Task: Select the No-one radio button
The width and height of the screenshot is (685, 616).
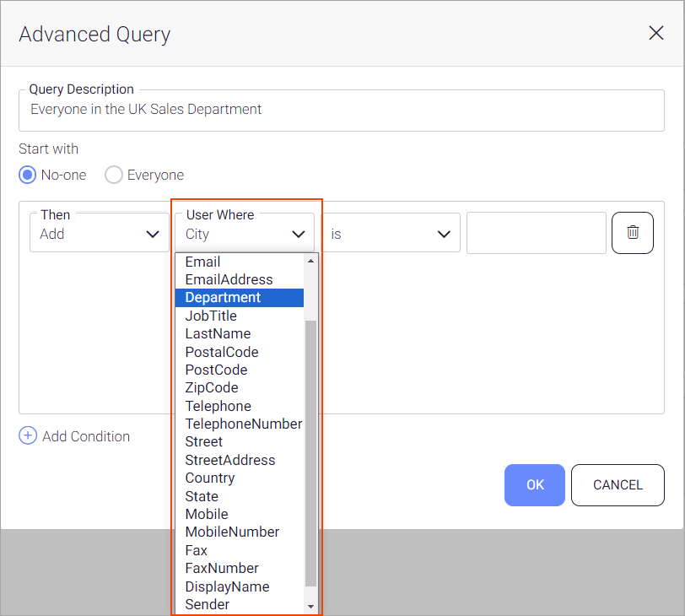Action: 28,176
